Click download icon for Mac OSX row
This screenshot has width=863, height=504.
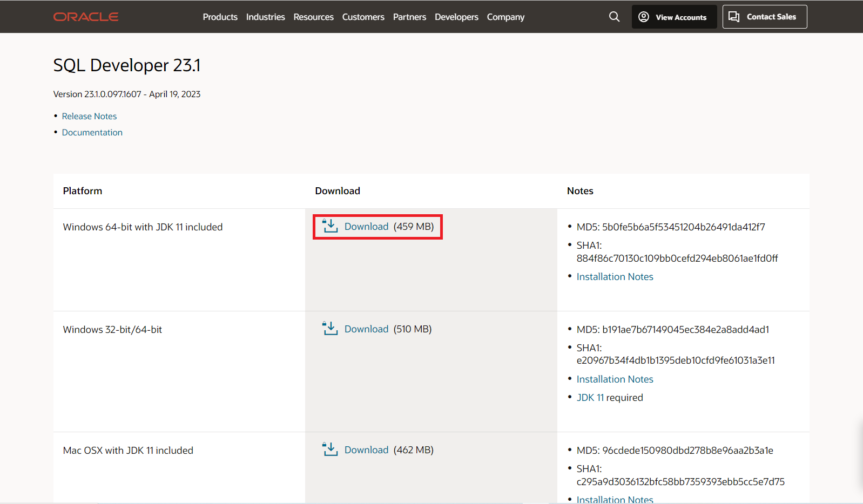point(330,449)
